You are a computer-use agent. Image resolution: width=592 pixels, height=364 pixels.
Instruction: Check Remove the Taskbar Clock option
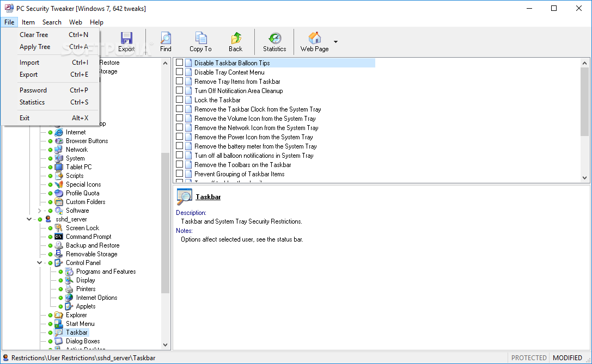pos(180,109)
